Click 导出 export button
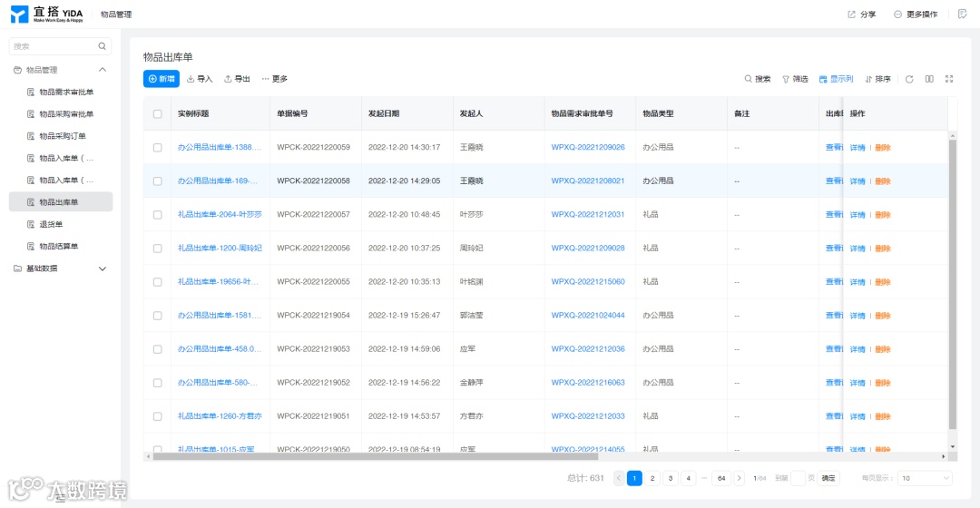Screen dimensions: 980x508 pos(238,79)
